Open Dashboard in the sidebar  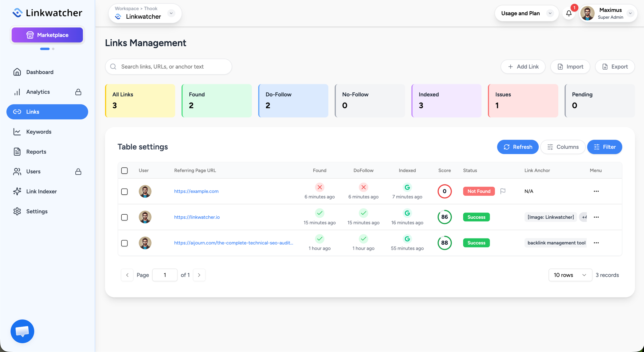point(47,72)
